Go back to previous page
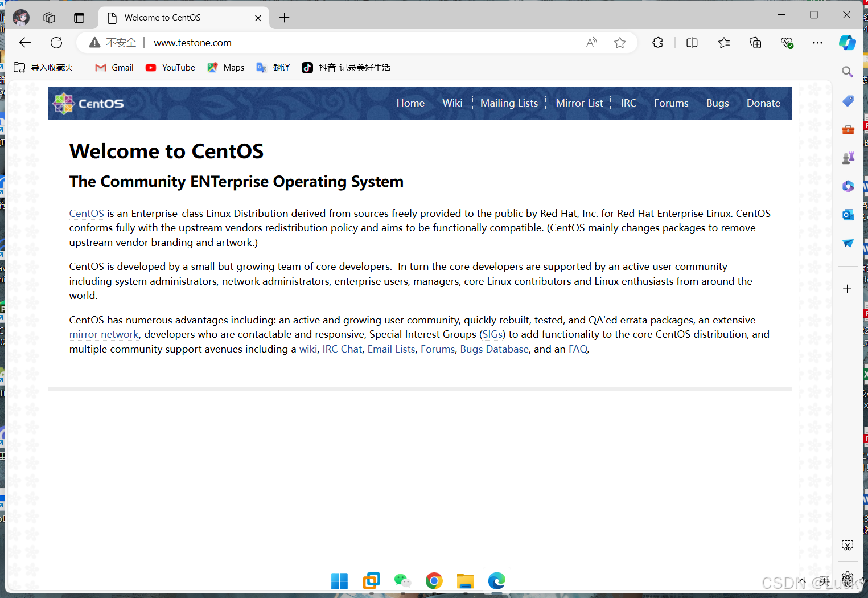868x598 pixels. pos(25,43)
